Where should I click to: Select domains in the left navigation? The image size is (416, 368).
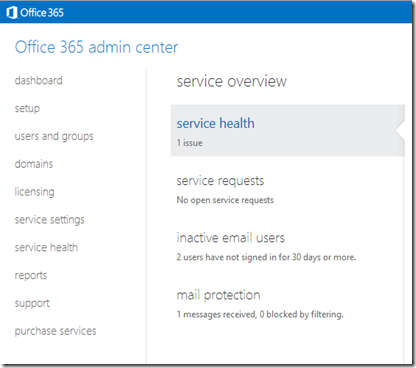pos(34,164)
